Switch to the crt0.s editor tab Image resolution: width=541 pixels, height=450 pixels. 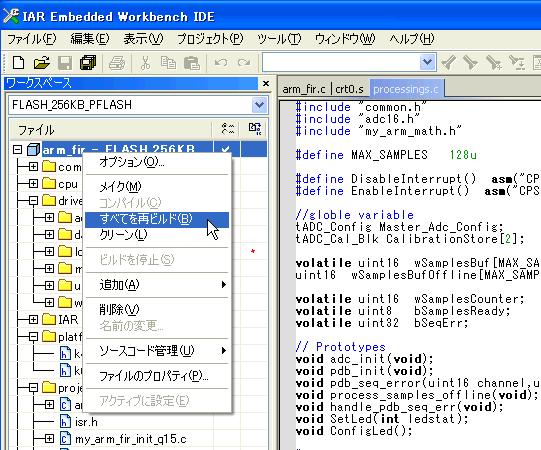coord(349,89)
